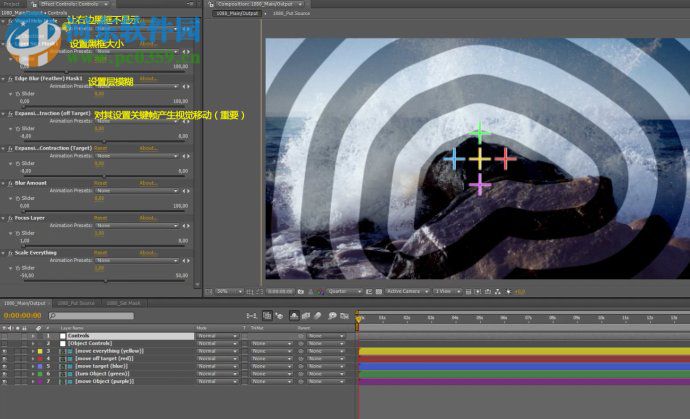Click the snapshot camera icon in viewer
This screenshot has width=690, height=419.
pos(301,291)
